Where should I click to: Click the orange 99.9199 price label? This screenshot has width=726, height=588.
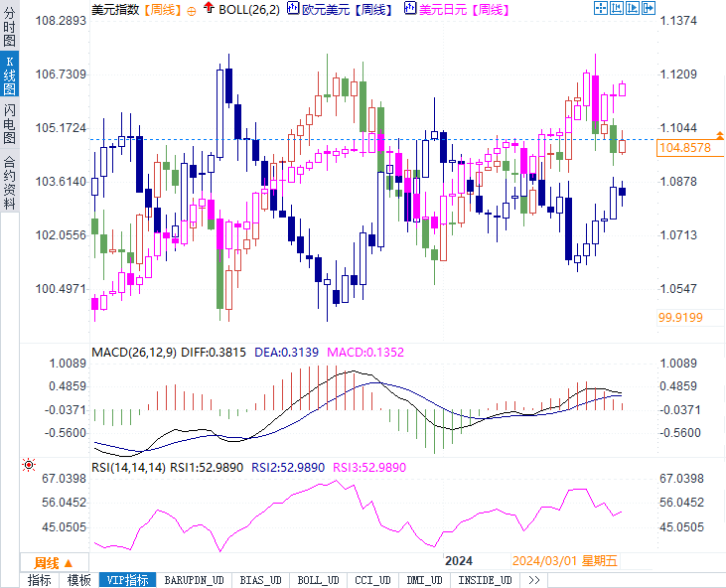680,318
